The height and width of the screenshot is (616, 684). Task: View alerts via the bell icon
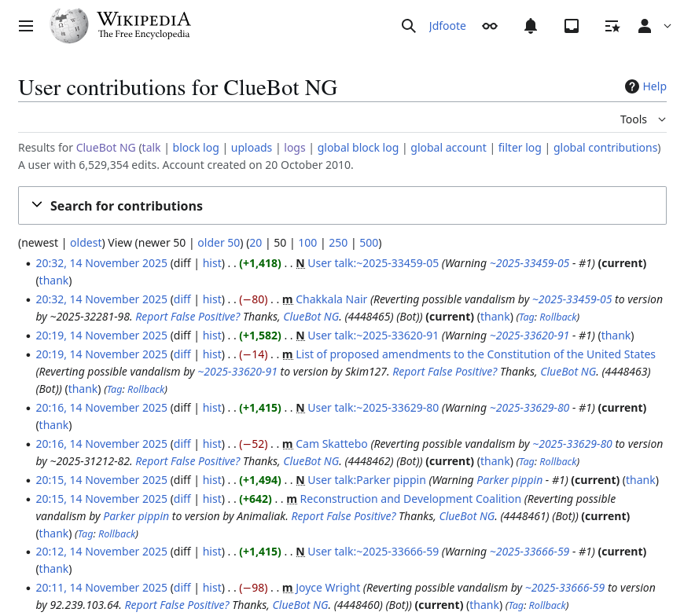[x=531, y=26]
